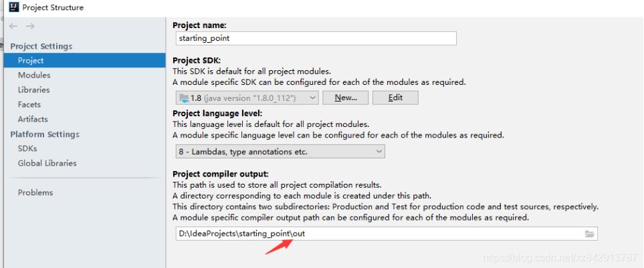
Task: Select Facets in sidebar
Action: click(x=29, y=105)
